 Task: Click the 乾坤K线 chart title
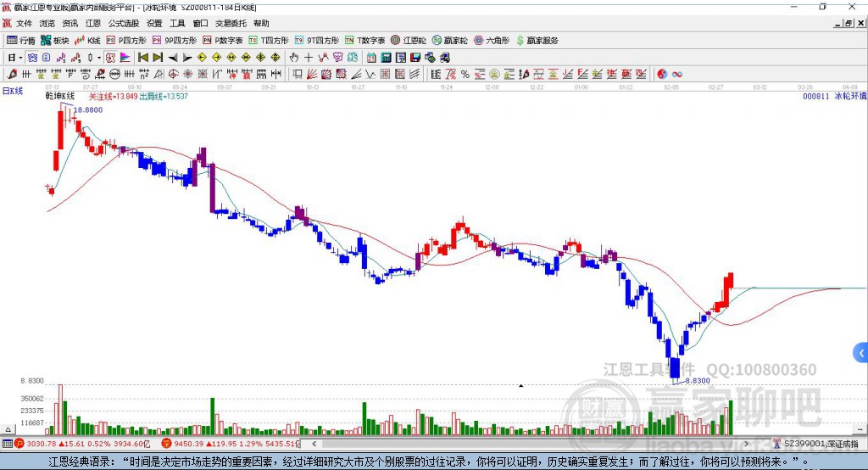[60, 96]
